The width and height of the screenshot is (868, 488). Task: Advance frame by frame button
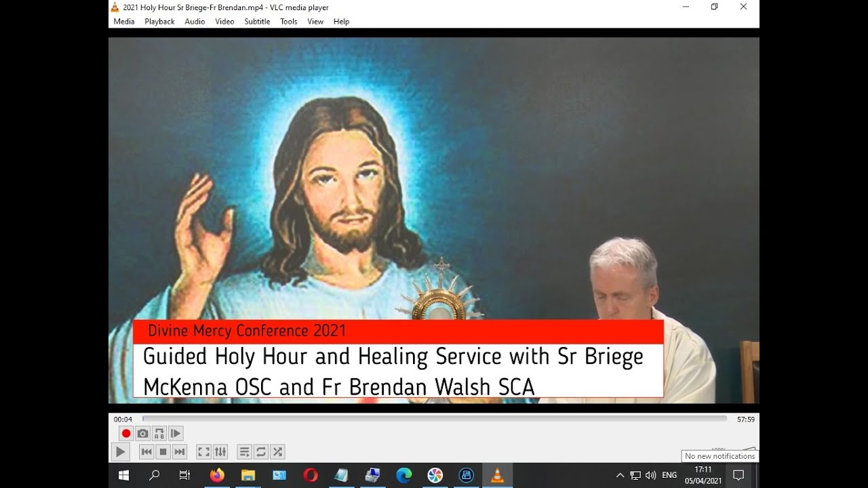175,434
